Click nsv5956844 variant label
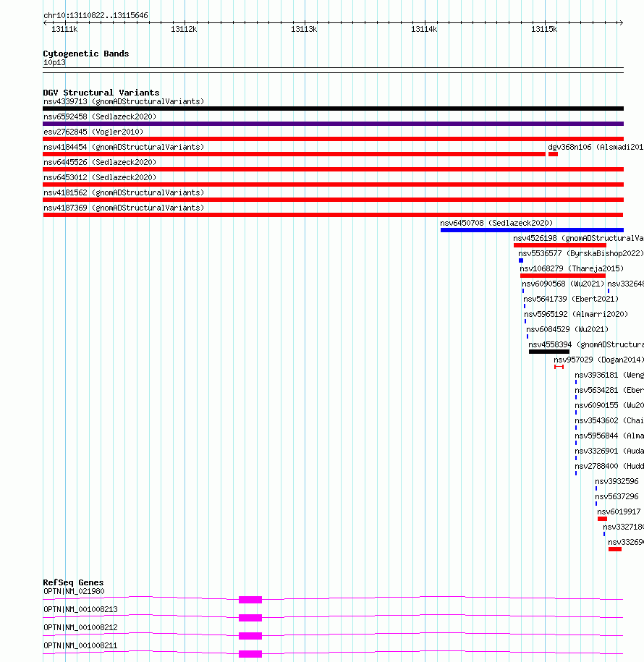This screenshot has width=644, height=662. [609, 436]
